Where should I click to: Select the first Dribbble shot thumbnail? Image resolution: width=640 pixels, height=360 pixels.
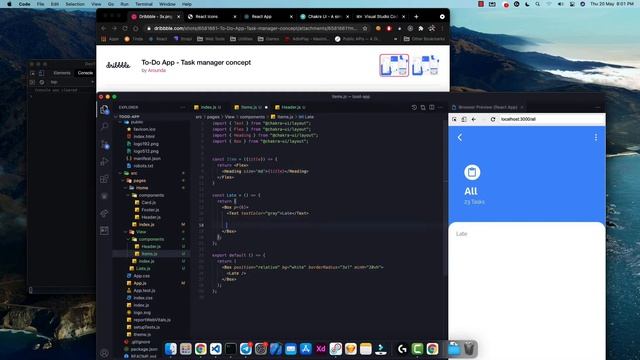394,65
